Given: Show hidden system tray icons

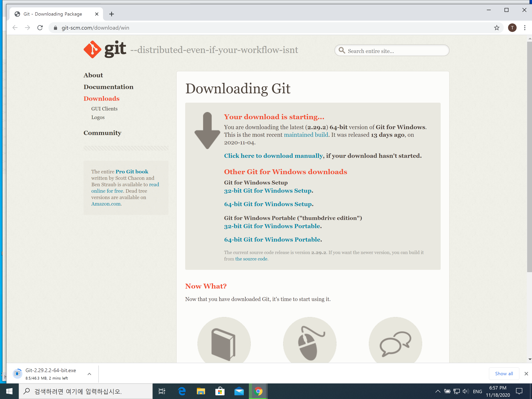Looking at the screenshot, I should click(x=438, y=391).
